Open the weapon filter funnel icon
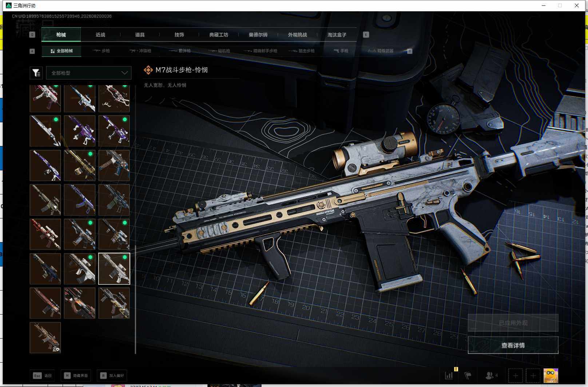The width and height of the screenshot is (588, 387). 36,73
